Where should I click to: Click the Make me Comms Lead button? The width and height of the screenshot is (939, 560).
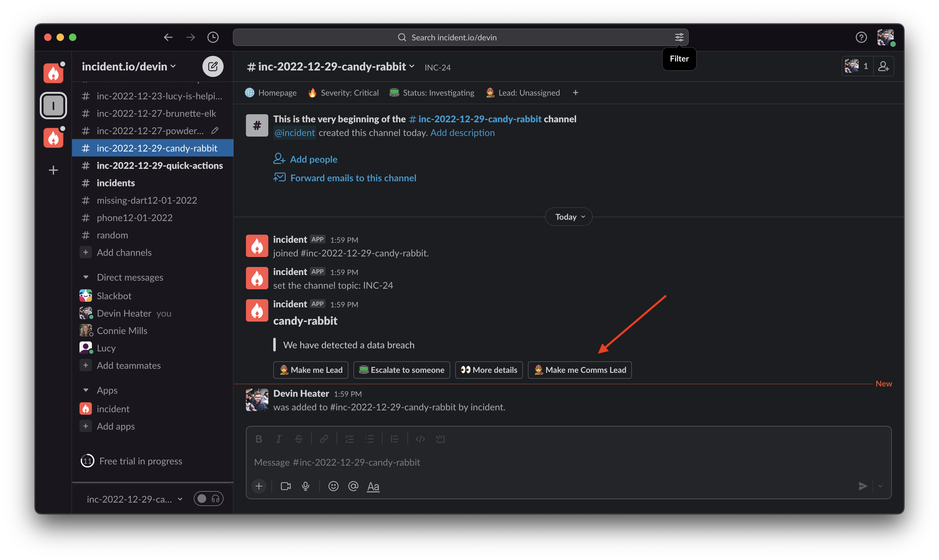[580, 370]
